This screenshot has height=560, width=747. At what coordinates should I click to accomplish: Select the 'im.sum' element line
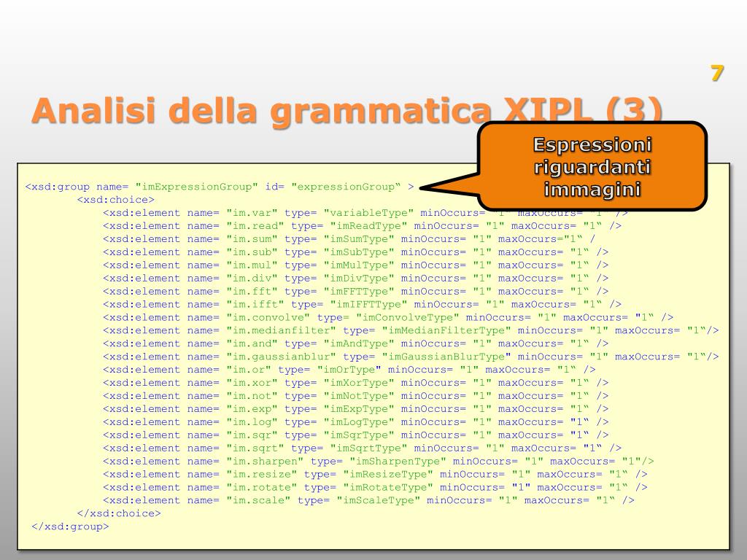coord(349,239)
